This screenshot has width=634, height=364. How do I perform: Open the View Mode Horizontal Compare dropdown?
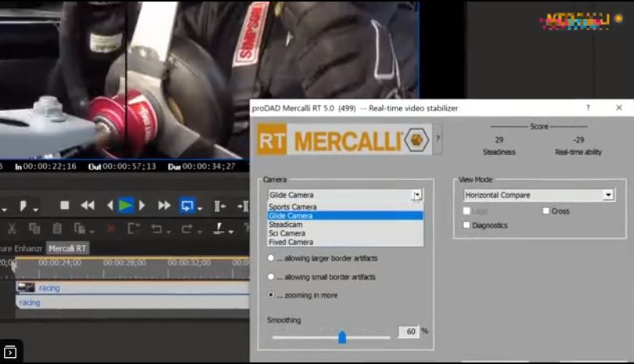[539, 195]
